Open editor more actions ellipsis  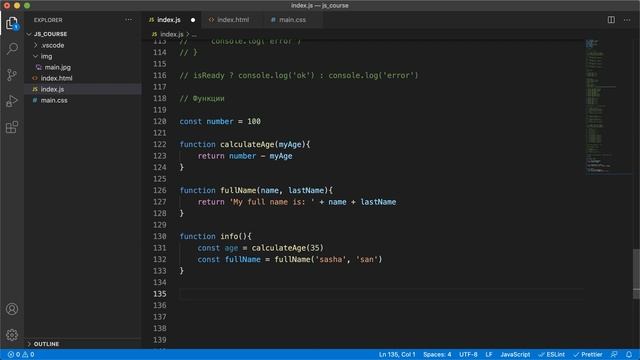tap(627, 20)
